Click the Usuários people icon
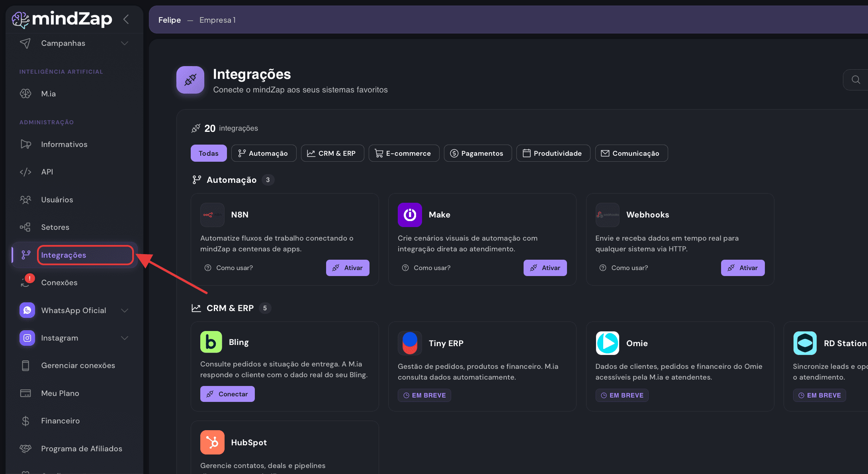The width and height of the screenshot is (868, 474). pyautogui.click(x=25, y=200)
